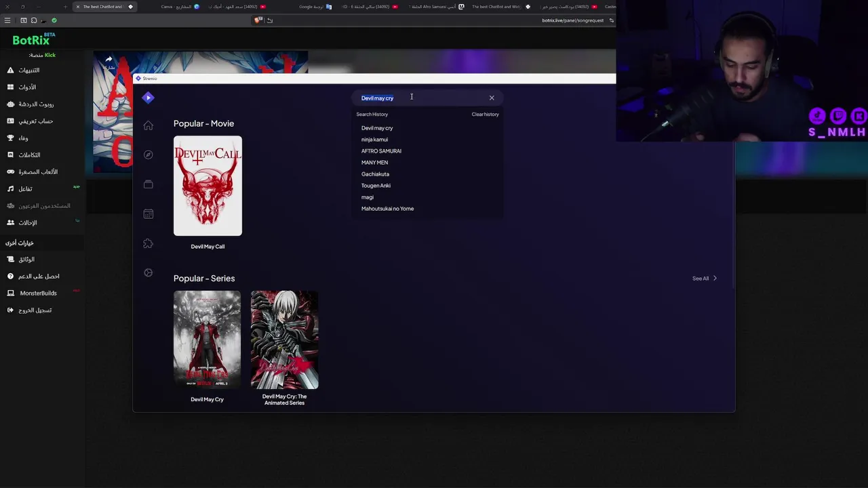Switch to the Google Translate (ترجمة) tab
Viewport: 868px width, 488px height.
[316, 7]
